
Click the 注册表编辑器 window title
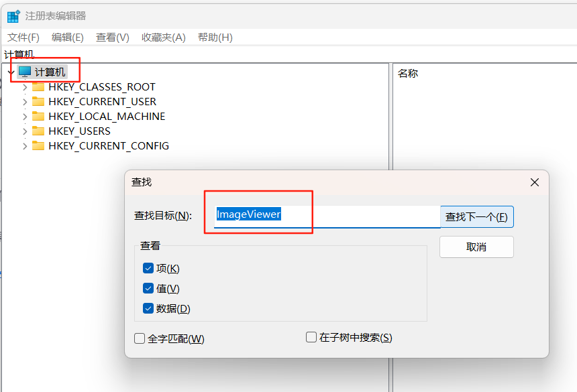point(56,16)
